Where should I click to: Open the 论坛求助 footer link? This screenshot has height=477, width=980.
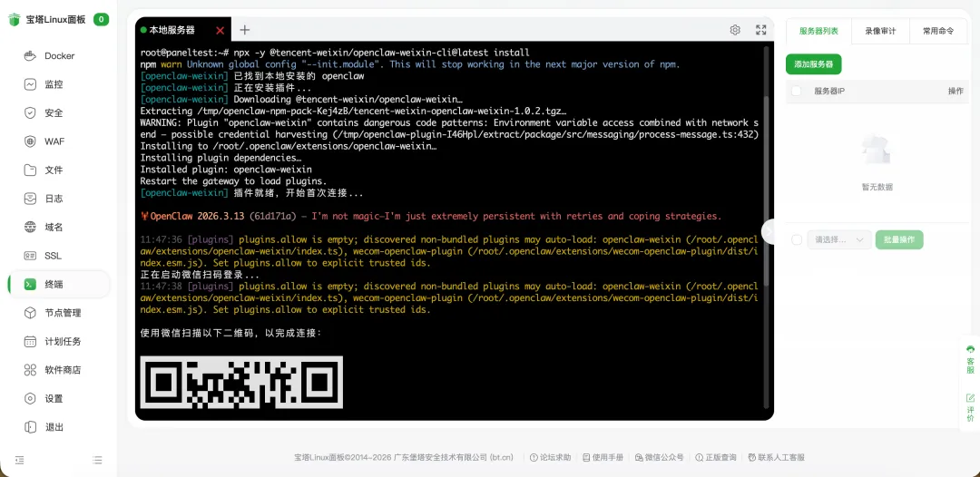coord(550,458)
